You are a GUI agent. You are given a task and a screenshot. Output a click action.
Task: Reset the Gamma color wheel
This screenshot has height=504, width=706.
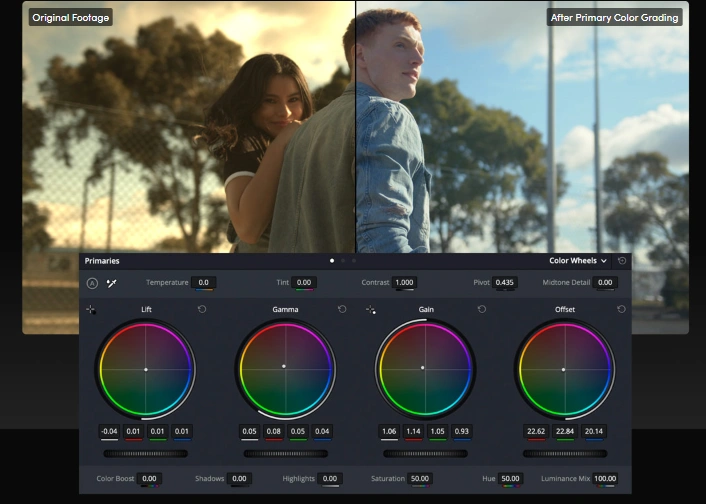[x=342, y=309]
